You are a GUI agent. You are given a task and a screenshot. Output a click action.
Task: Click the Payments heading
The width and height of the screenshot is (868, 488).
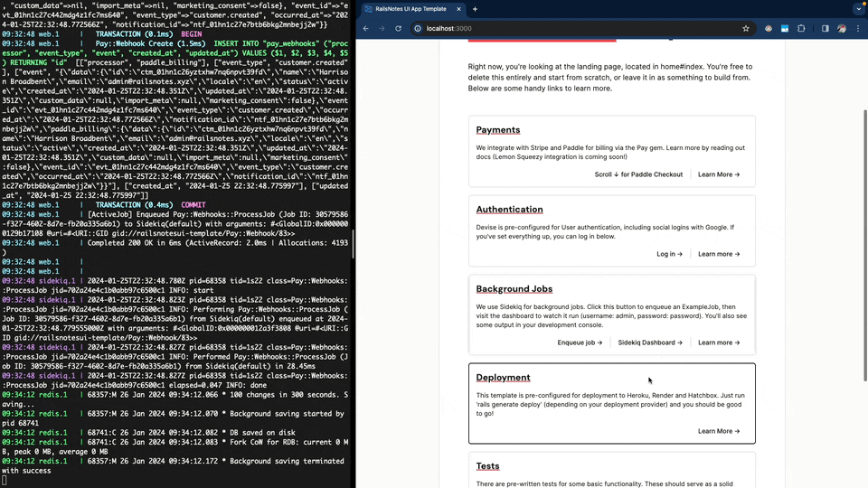(x=497, y=130)
